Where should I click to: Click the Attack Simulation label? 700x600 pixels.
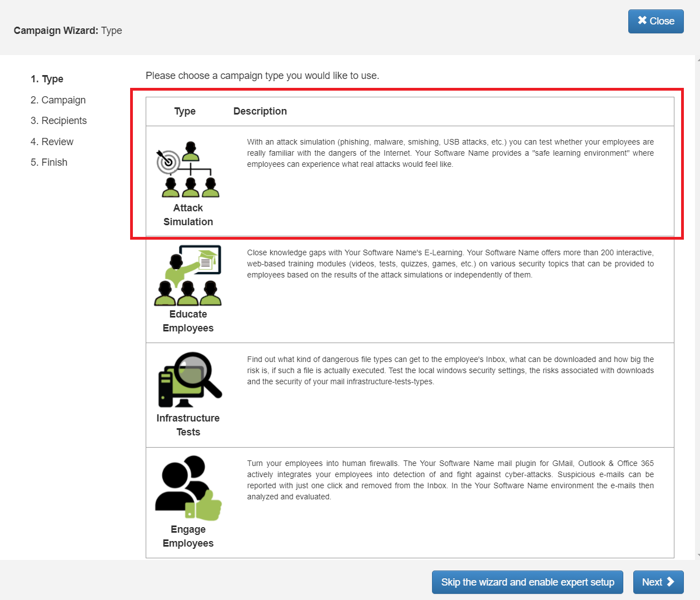pos(188,215)
